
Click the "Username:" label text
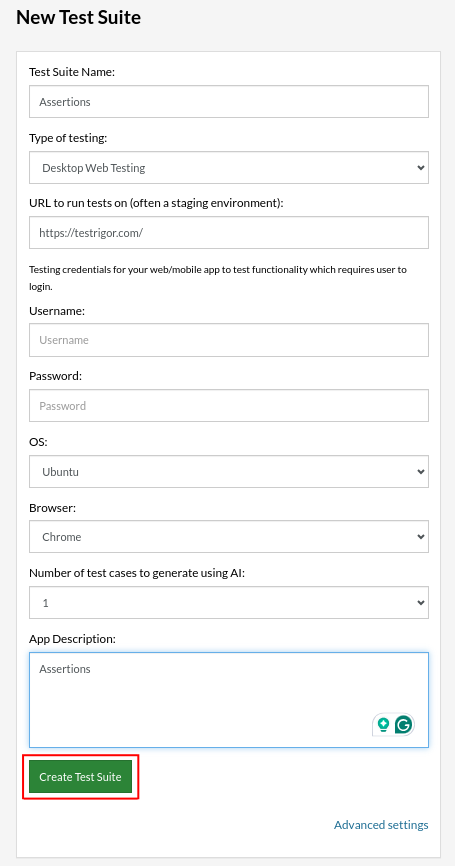[57, 311]
